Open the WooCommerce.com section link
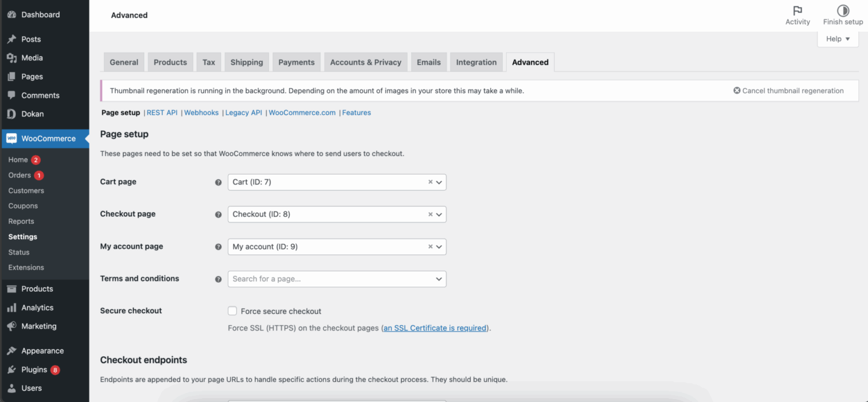Image resolution: width=868 pixels, height=402 pixels. coord(302,113)
